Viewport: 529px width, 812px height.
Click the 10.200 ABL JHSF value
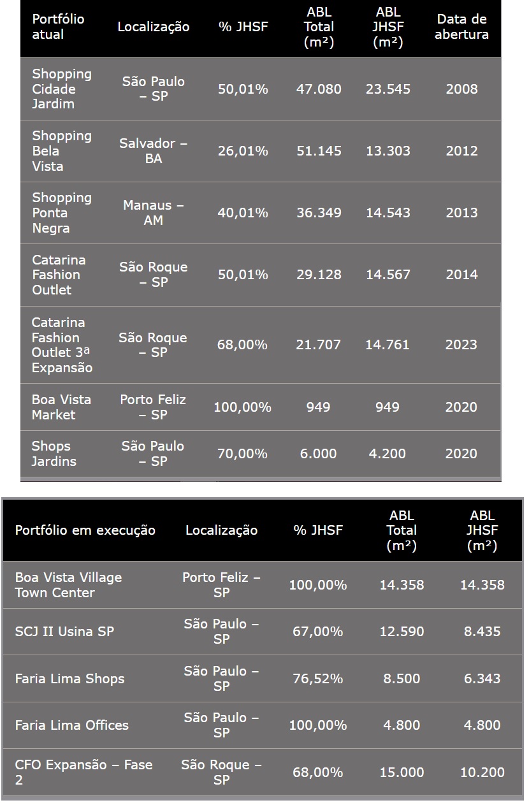(x=482, y=772)
